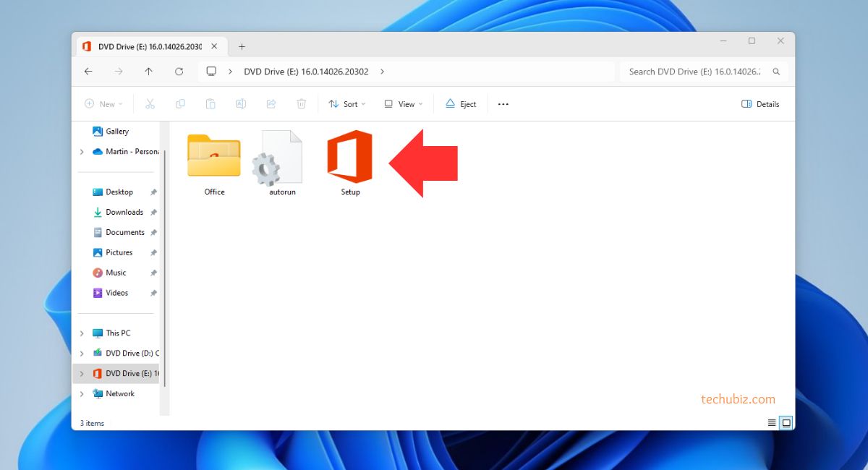Viewport: 868px width, 470px height.
Task: Toggle the Details pane
Action: (760, 104)
